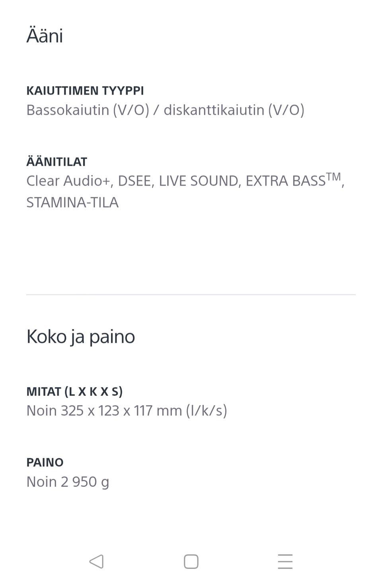Tap the ÄÄNITILAT label

tap(57, 162)
